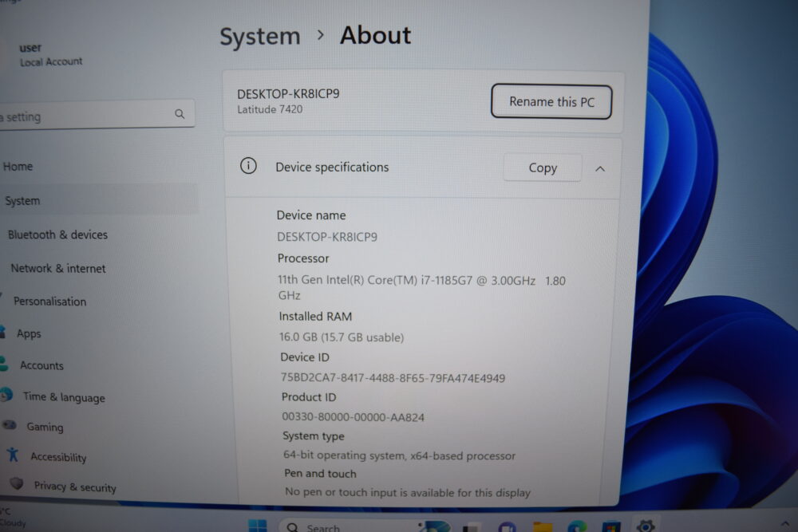Viewport: 798px width, 532px height.
Task: Click the search magnifier icon in settings box
Action: tap(180, 114)
